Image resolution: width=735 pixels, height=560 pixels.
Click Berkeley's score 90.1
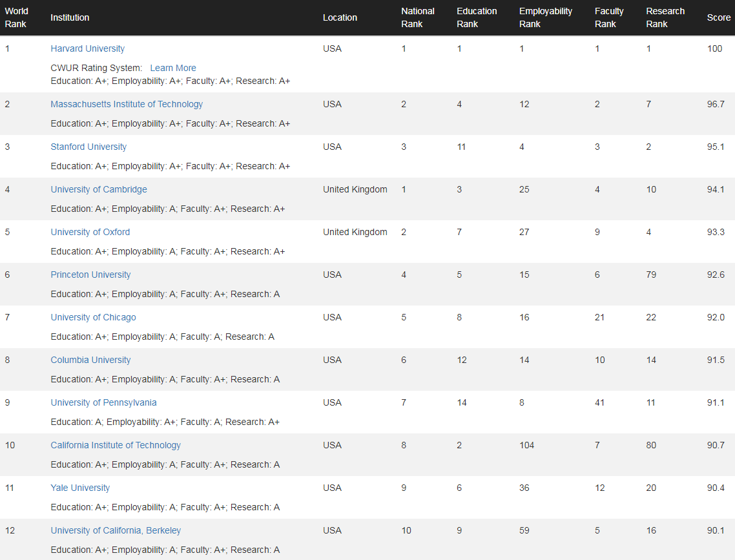[716, 530]
